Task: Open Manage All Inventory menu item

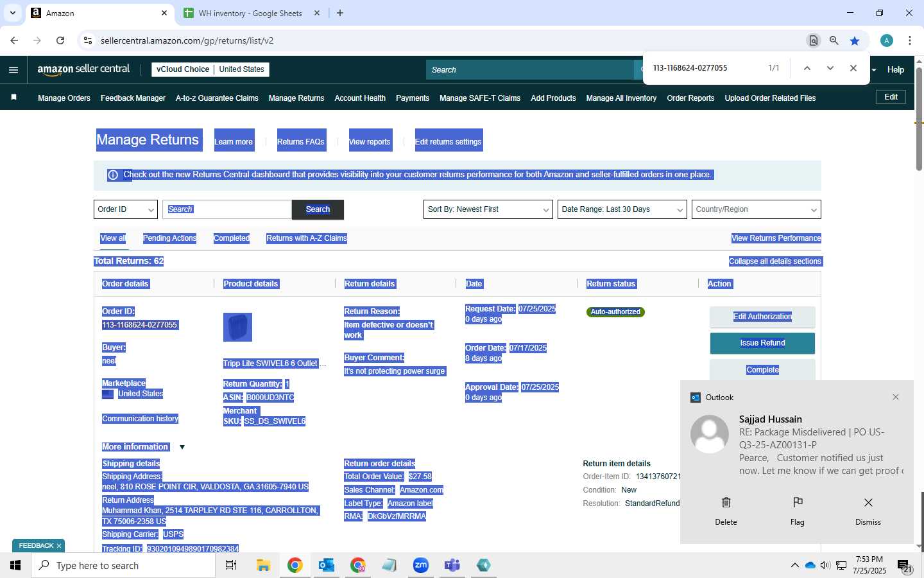Action: 621,98
